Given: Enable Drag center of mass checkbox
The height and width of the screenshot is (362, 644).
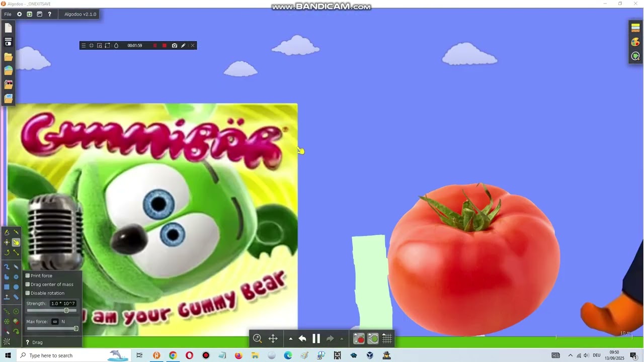Looking at the screenshot, I should pyautogui.click(x=28, y=284).
